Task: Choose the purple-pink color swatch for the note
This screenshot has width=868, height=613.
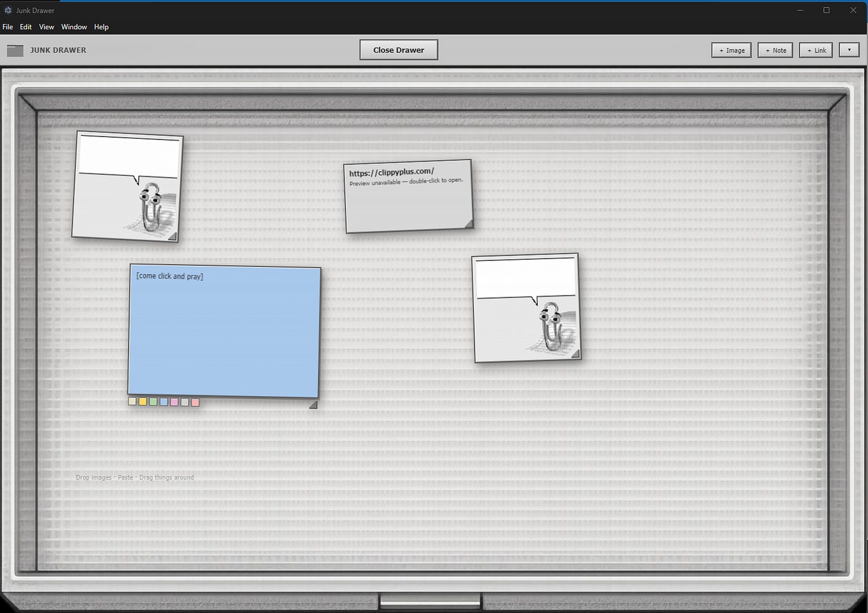Action: point(174,402)
